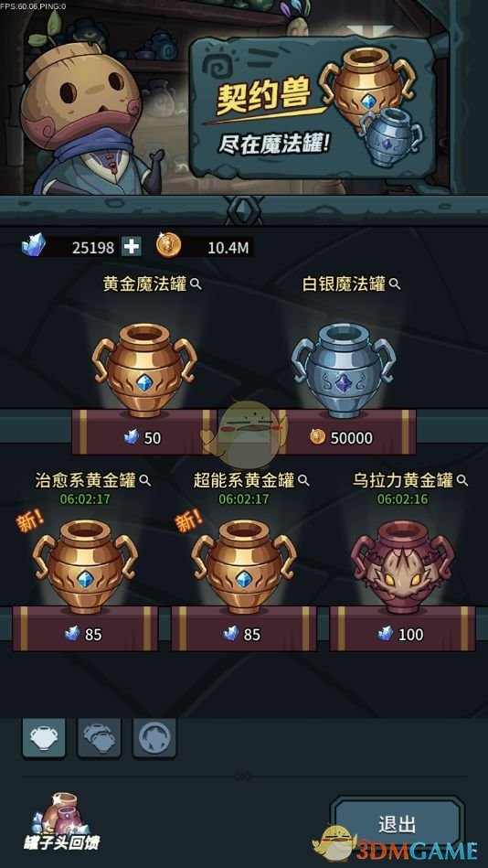Buy golden jar for 50 crystals
The width and height of the screenshot is (488, 868).
tap(144, 437)
